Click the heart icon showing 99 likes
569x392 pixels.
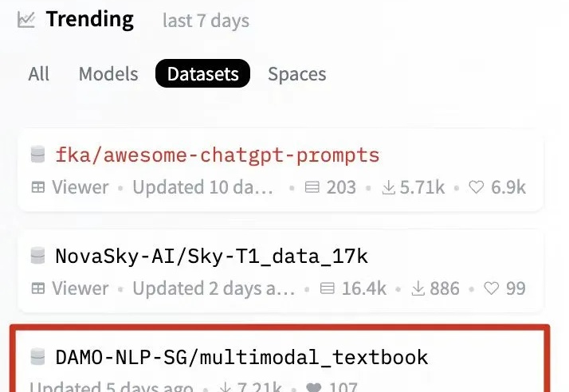click(x=492, y=288)
